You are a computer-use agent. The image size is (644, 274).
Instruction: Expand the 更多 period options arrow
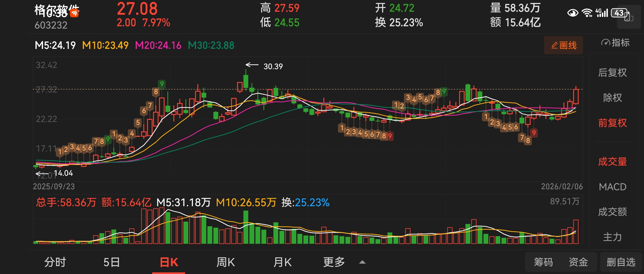(362, 262)
